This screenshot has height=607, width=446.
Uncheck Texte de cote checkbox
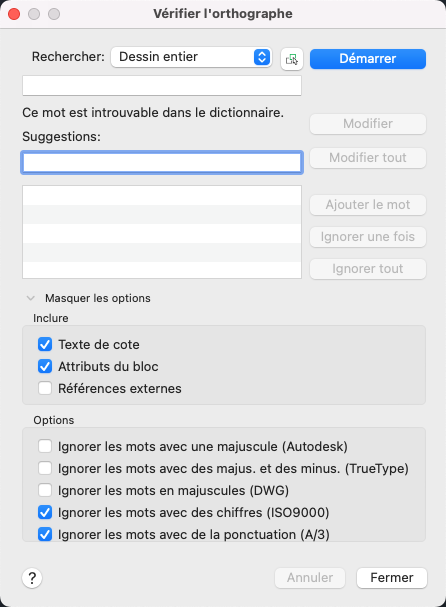coord(45,344)
